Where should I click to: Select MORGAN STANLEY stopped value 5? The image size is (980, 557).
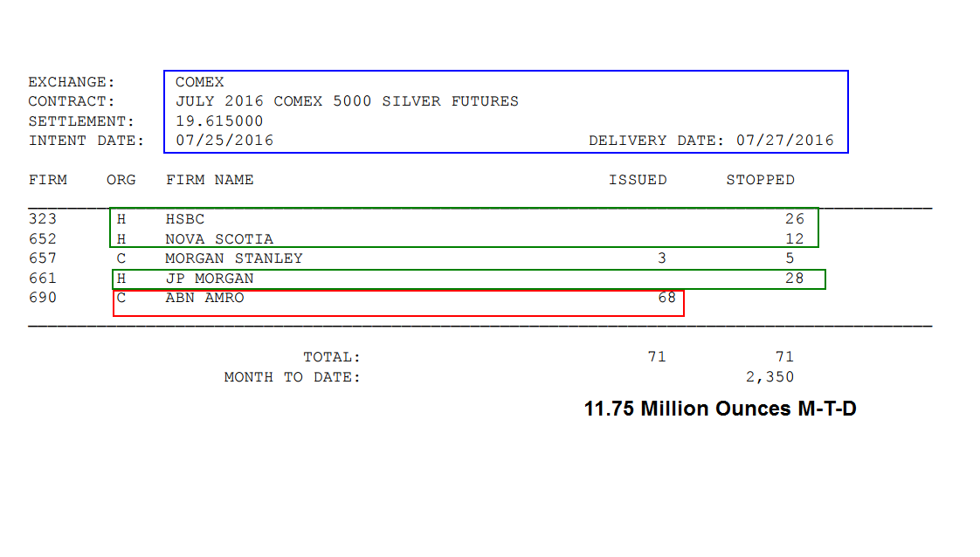pos(790,258)
